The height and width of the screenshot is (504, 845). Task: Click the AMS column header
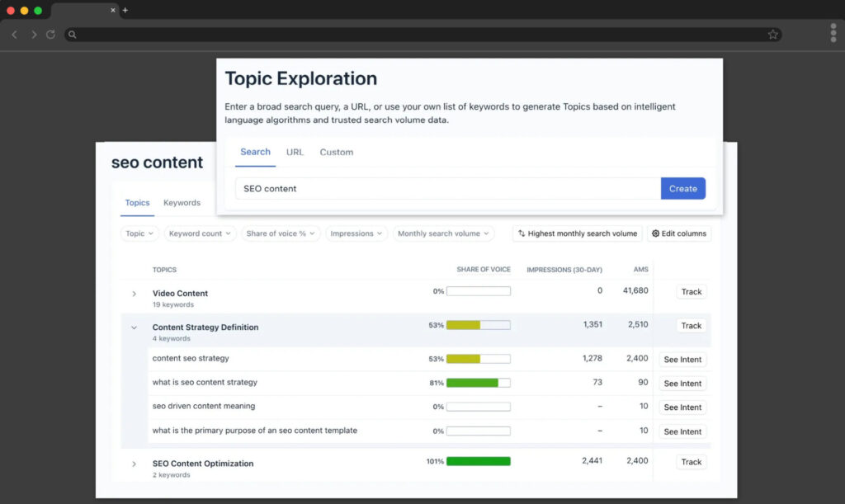640,269
